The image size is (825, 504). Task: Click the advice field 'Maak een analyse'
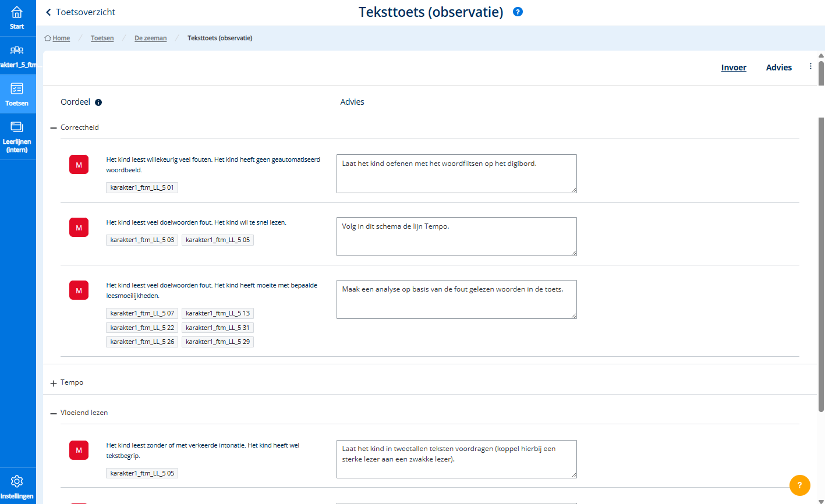click(456, 299)
